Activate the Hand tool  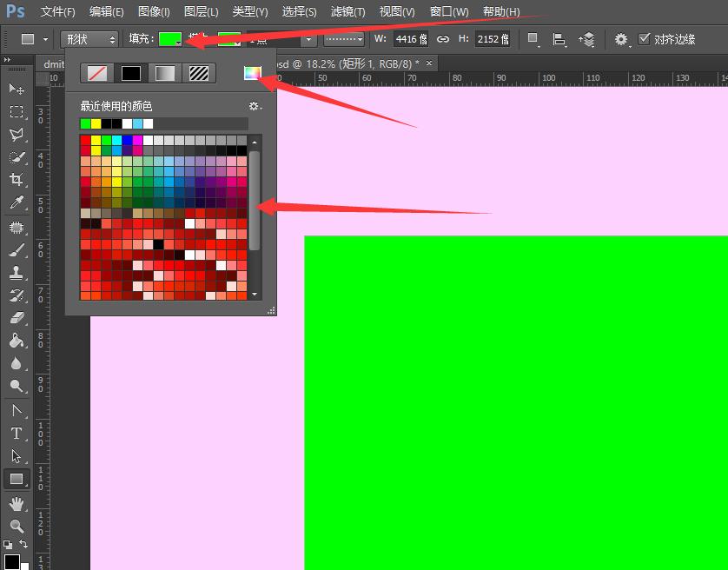click(16, 503)
